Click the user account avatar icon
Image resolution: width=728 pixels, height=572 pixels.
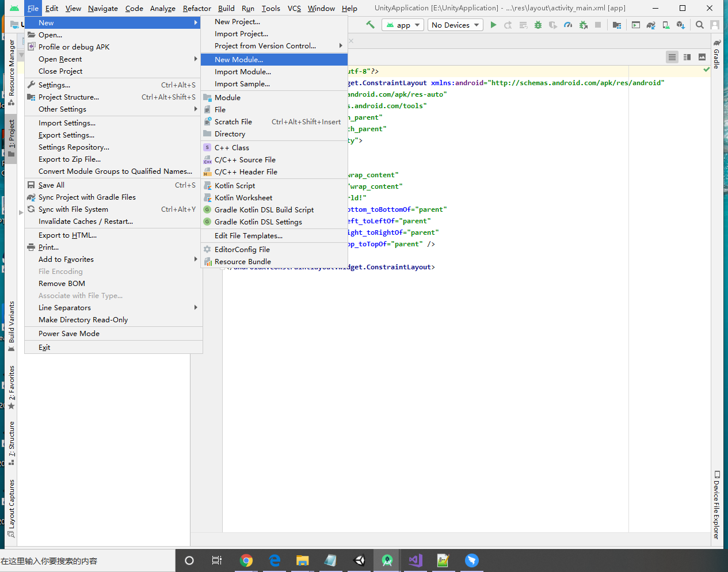715,25
